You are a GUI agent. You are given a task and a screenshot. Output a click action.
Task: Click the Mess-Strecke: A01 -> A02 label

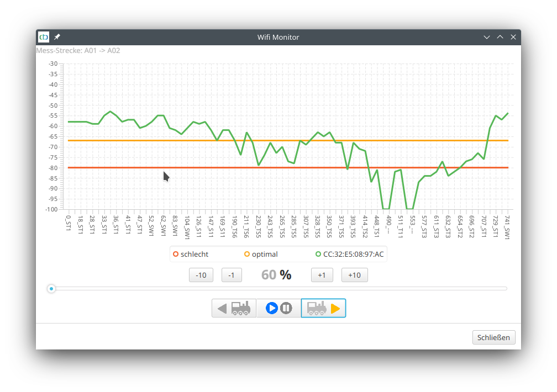pos(79,50)
